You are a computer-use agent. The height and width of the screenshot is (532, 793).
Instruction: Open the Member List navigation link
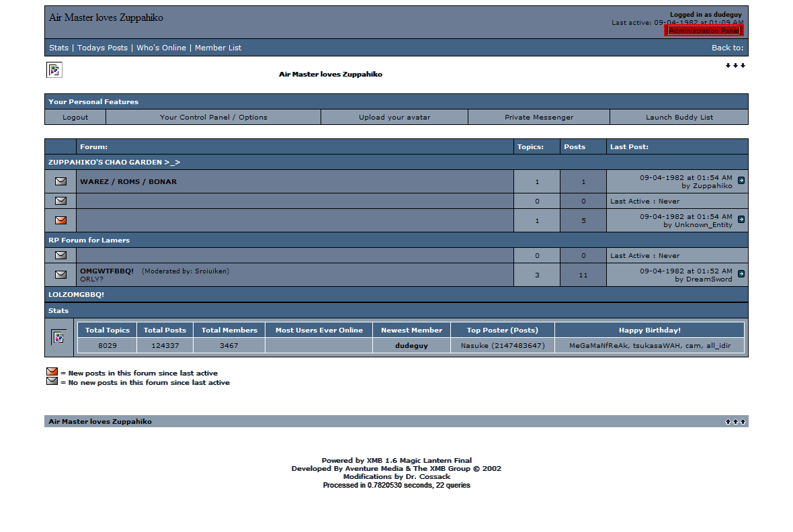218,48
